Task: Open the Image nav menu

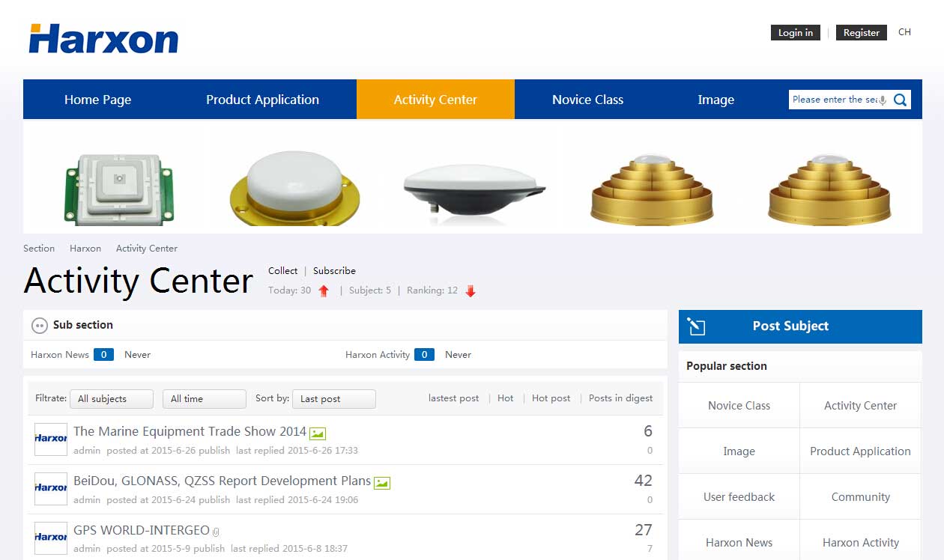Action: click(x=715, y=100)
